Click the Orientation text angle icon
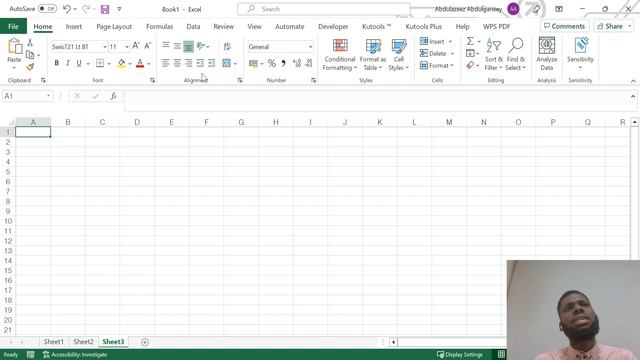Image resolution: width=640 pixels, height=360 pixels. (200, 46)
